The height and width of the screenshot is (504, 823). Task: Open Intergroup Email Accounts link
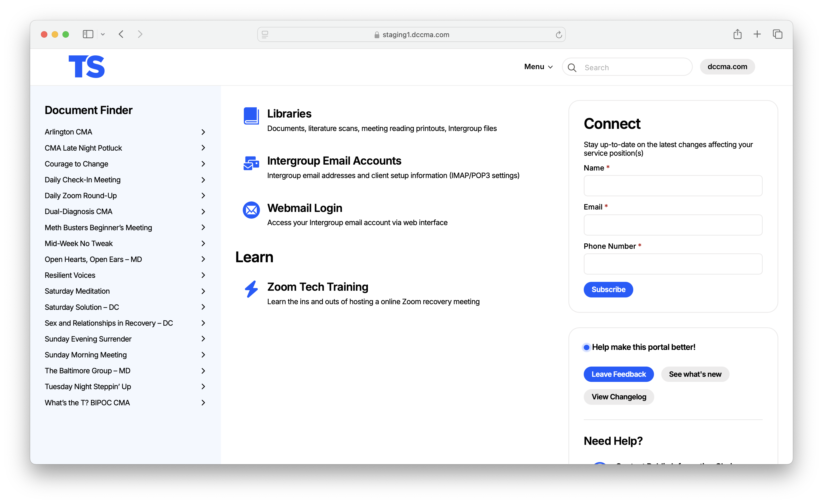[334, 161]
